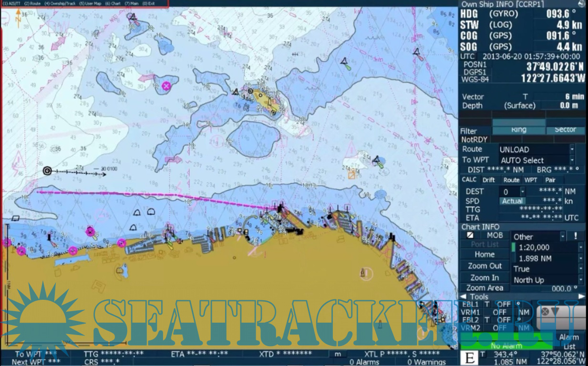
Task: Open the chart scale 1:20,000 dropdown
Action: (x=580, y=247)
